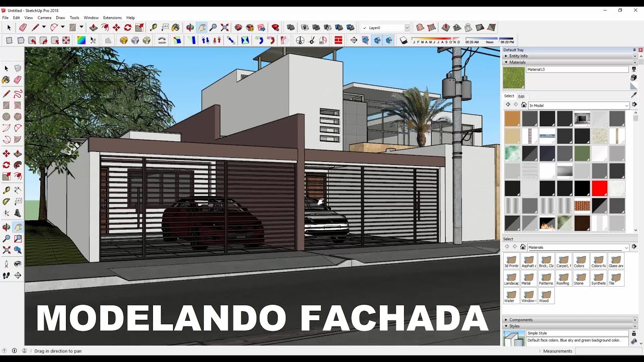The height and width of the screenshot is (362, 644).
Task: Select the Pan hand tool in top toolbar
Action: coord(202,28)
